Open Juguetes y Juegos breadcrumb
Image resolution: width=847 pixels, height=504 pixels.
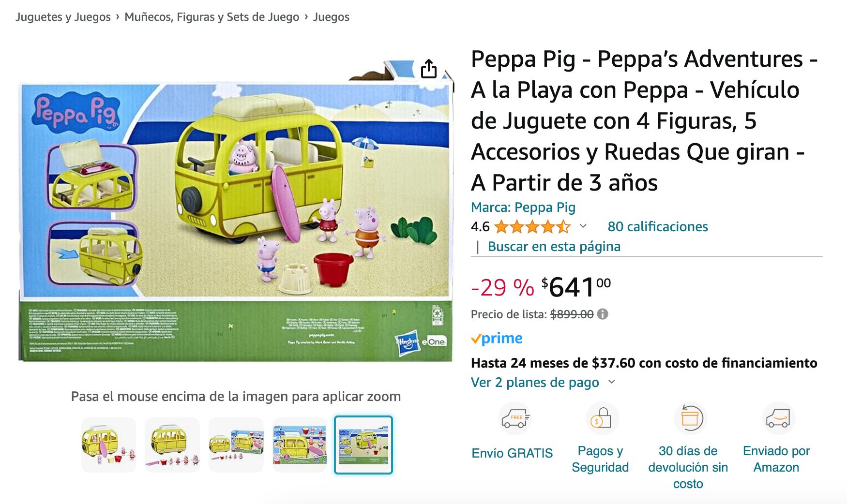point(63,17)
